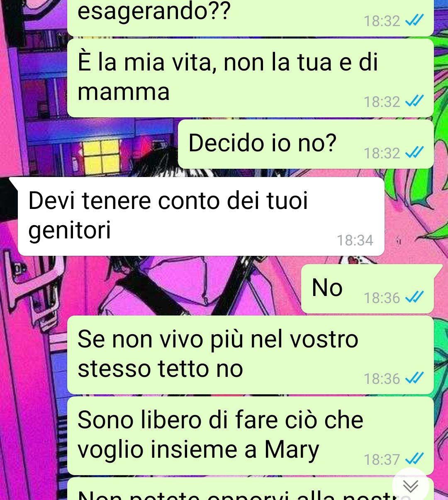The height and width of the screenshot is (500, 448).
Task: Select the 'Decido io no?' message bubble
Action: tap(306, 144)
